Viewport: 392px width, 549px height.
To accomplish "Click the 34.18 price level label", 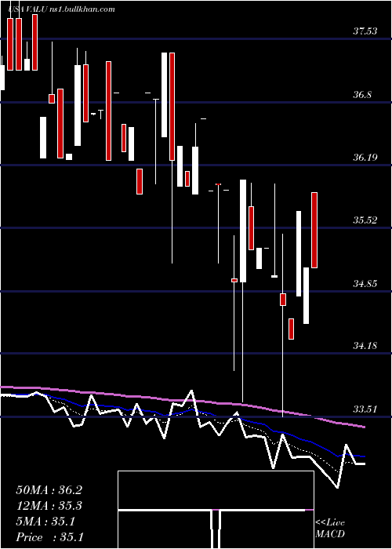I will pos(365,346).
